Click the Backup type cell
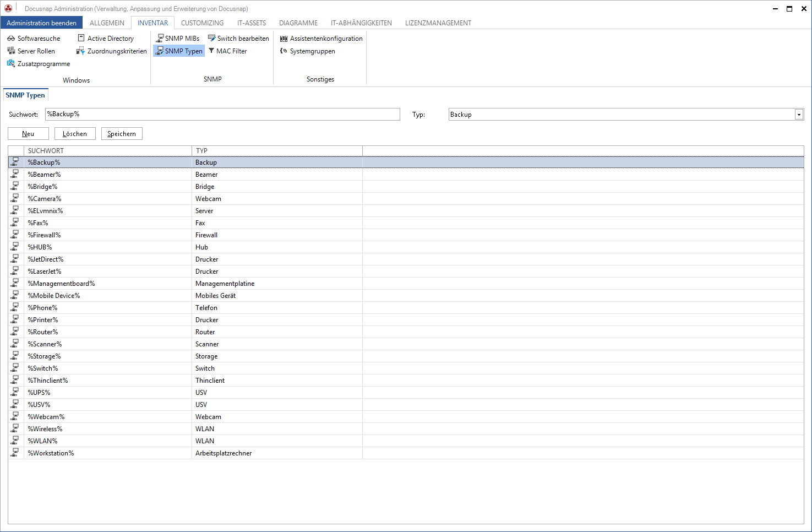 coord(277,162)
